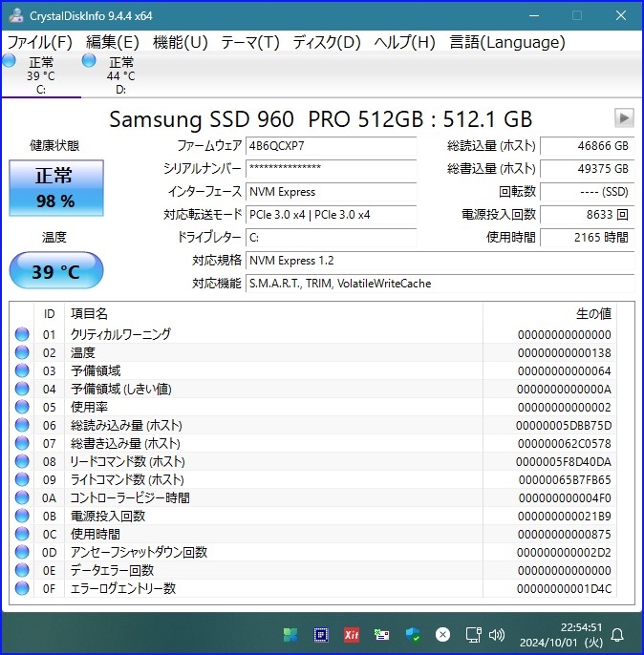Click raw value 000000062C0578
Viewport: 644px width, 655px height.
[x=565, y=443]
